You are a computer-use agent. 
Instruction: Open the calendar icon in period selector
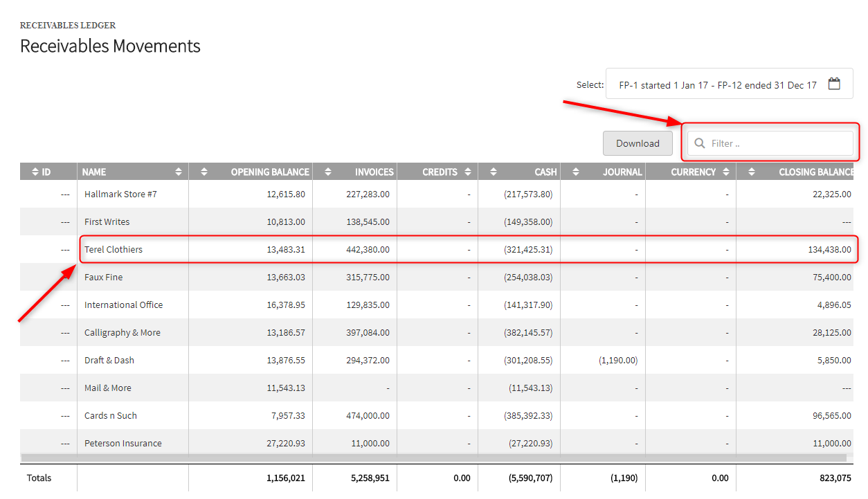click(834, 84)
